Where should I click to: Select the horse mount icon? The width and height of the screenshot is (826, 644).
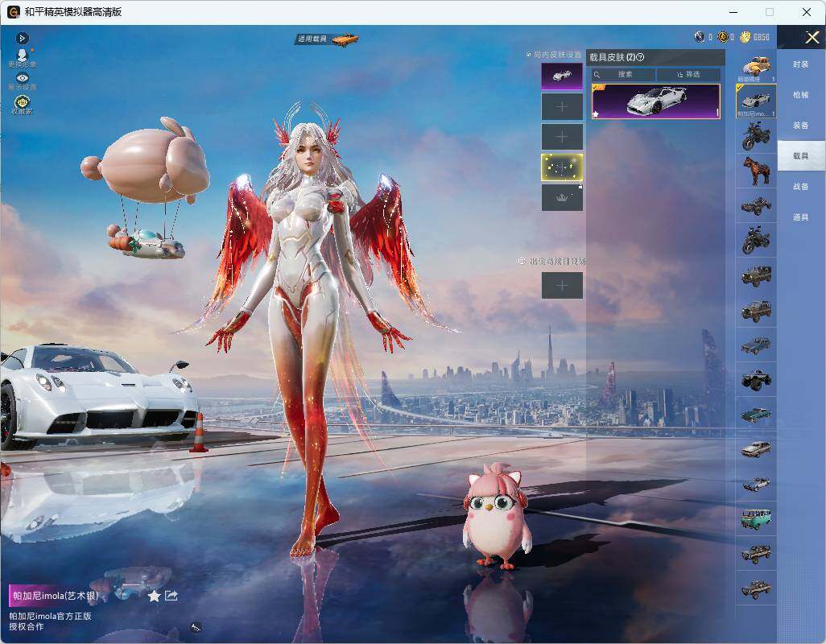coord(757,171)
